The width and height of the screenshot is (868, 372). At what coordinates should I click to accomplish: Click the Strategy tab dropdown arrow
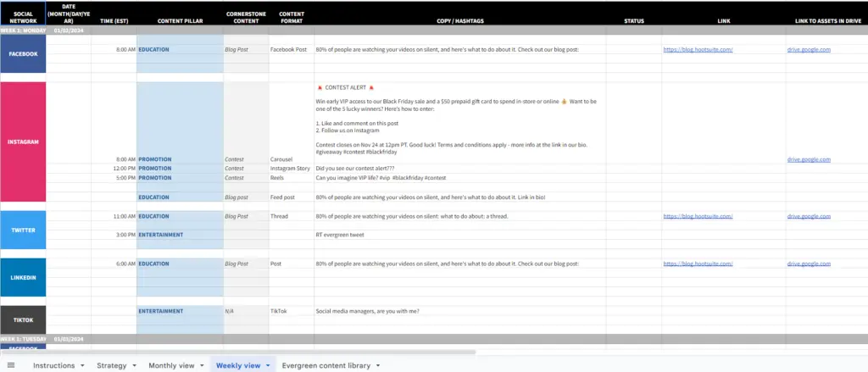click(134, 365)
